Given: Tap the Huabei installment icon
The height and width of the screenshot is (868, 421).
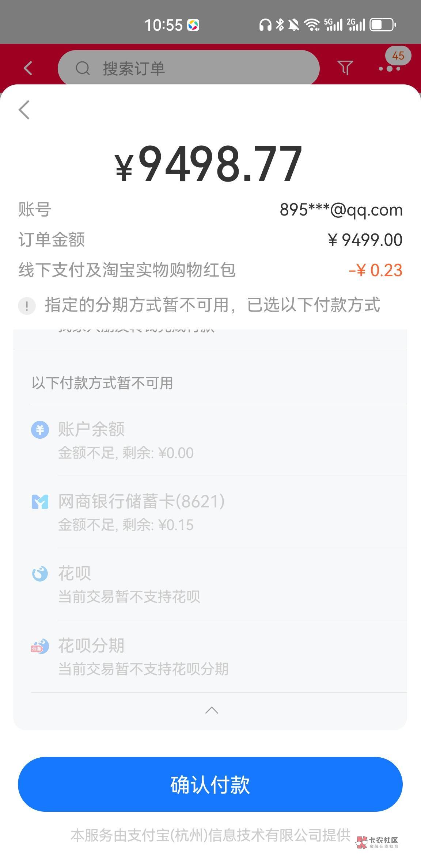Looking at the screenshot, I should (x=39, y=646).
